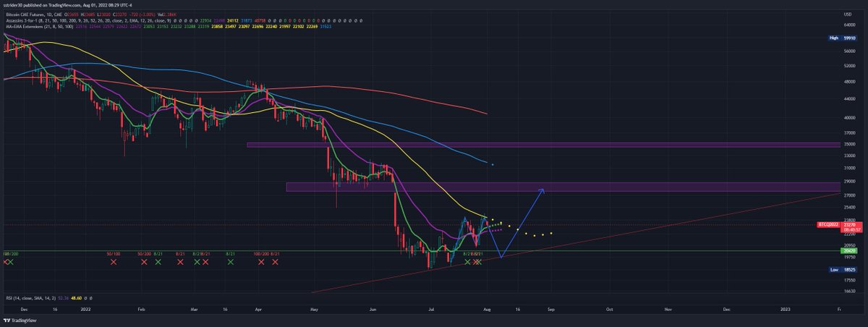Click the Feb label on time axis
The image size is (868, 327).
coord(141,308)
